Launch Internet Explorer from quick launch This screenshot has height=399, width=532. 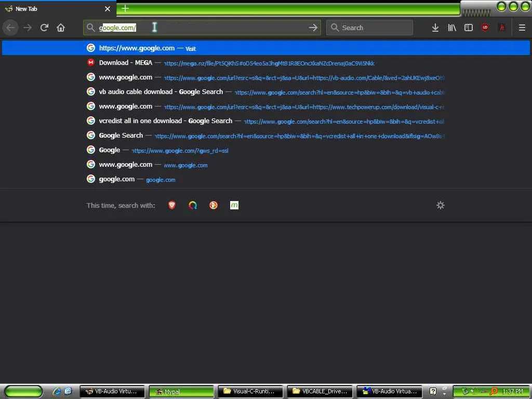pyautogui.click(x=57, y=391)
